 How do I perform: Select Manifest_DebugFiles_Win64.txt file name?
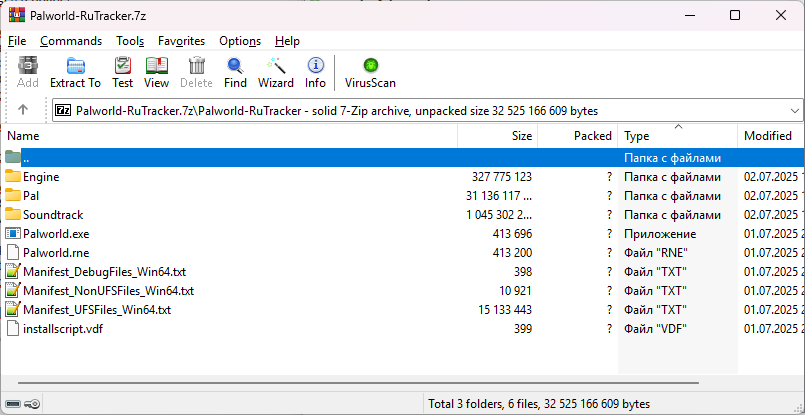(104, 271)
